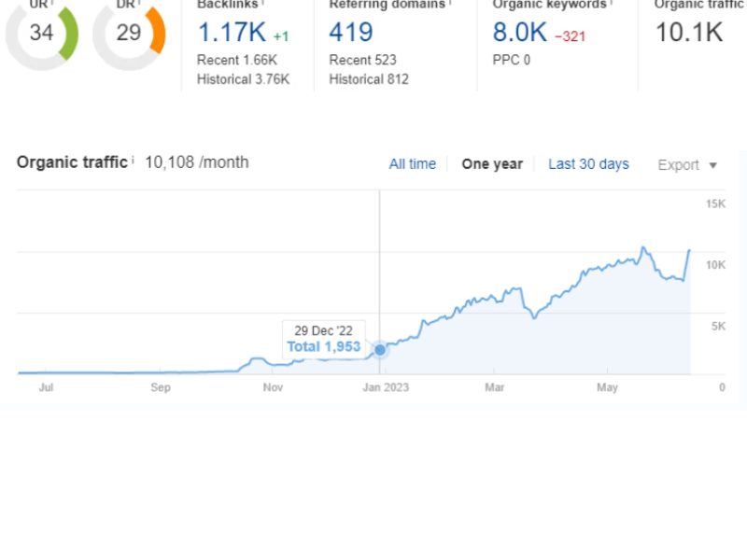The height and width of the screenshot is (560, 747).
Task: Open the 1.17K backlinks report
Action: (232, 33)
